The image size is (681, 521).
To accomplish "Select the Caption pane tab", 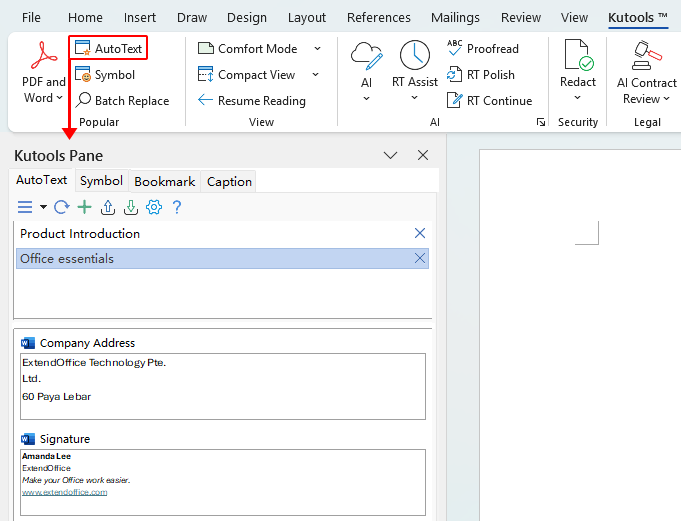I will pyautogui.click(x=229, y=181).
